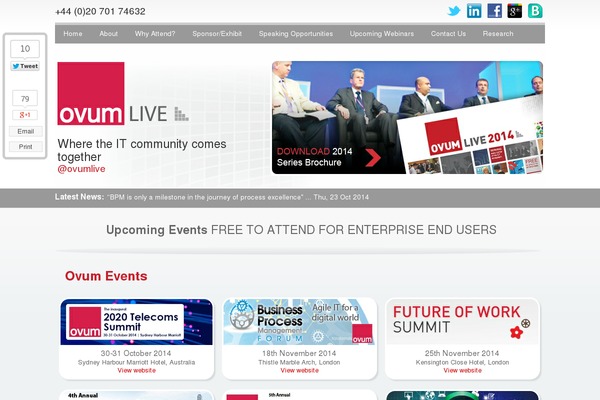Image resolution: width=600 pixels, height=400 pixels.
Task: Click Sydney Harbour Marriott Hotel, Australia text
Action: pyautogui.click(x=137, y=362)
